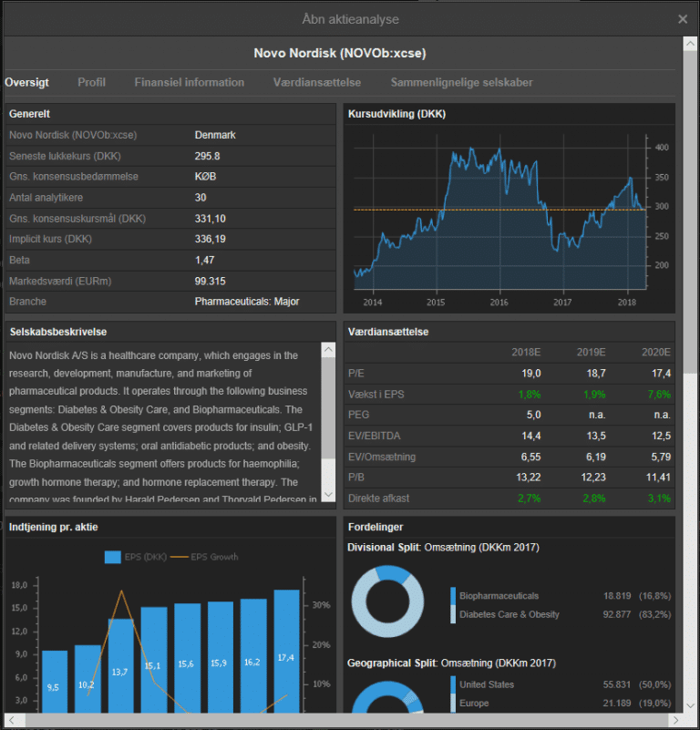The image size is (700, 730).
Task: Click the Markedsværdi value 99.315
Action: (210, 281)
